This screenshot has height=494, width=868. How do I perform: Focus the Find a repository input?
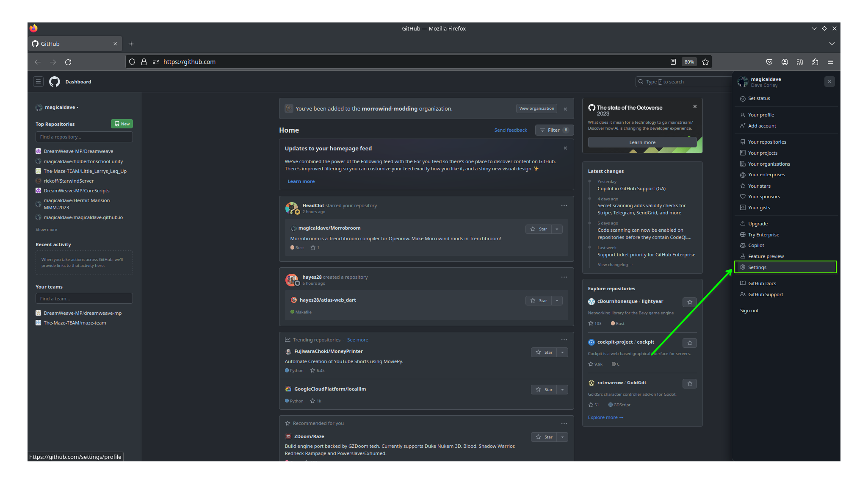click(x=84, y=137)
